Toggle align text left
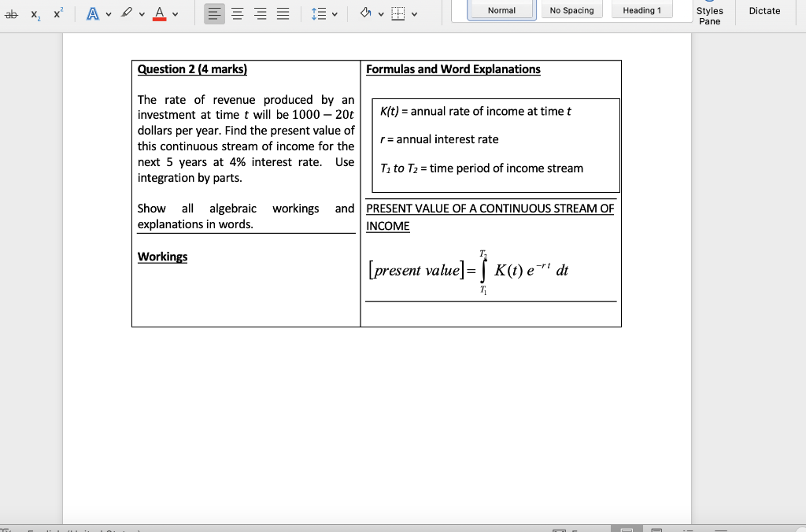This screenshot has width=806, height=532. 214,14
